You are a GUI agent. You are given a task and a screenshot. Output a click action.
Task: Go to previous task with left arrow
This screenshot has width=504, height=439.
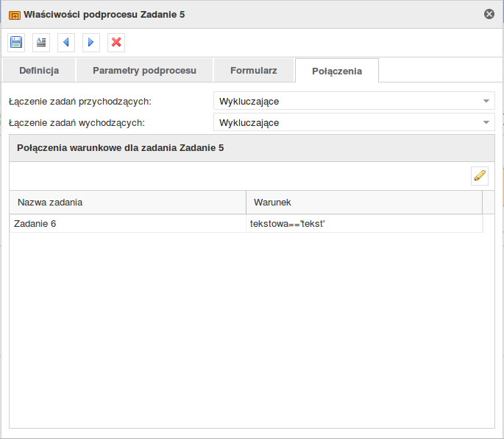(x=66, y=43)
